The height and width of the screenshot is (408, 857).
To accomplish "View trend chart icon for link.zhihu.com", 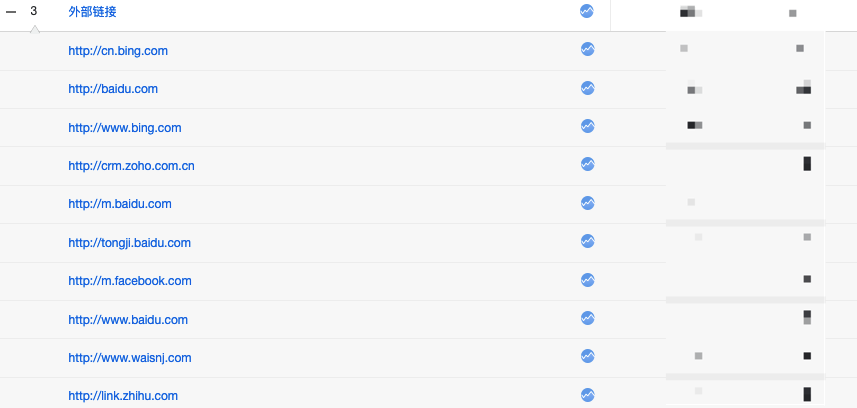I will (x=588, y=395).
